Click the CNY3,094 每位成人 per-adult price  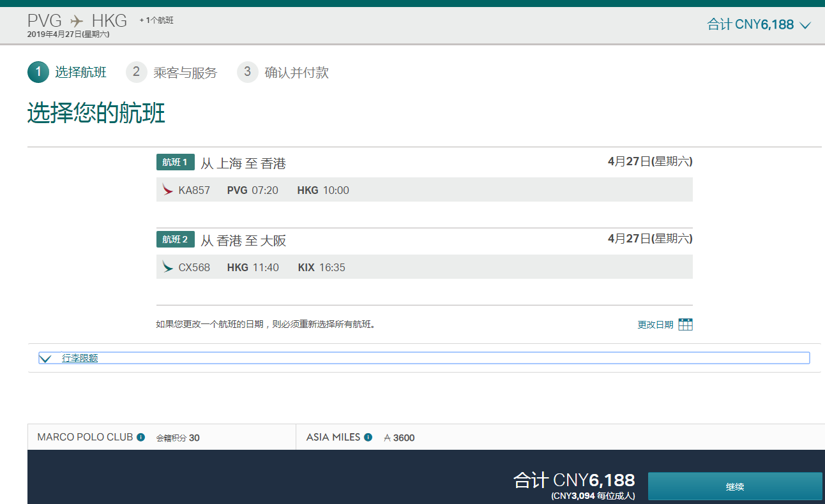click(593, 495)
